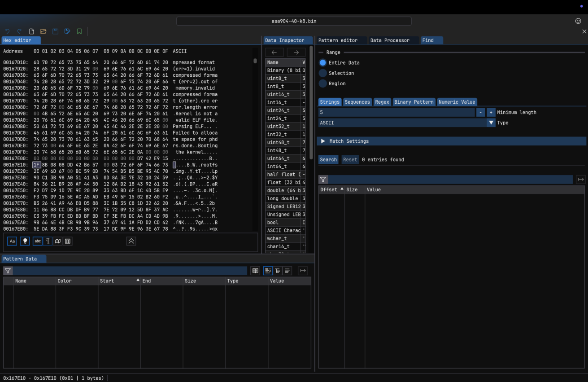Image resolution: width=588 pixels, height=382 pixels.
Task: Select the Entire Data range option
Action: [340, 63]
